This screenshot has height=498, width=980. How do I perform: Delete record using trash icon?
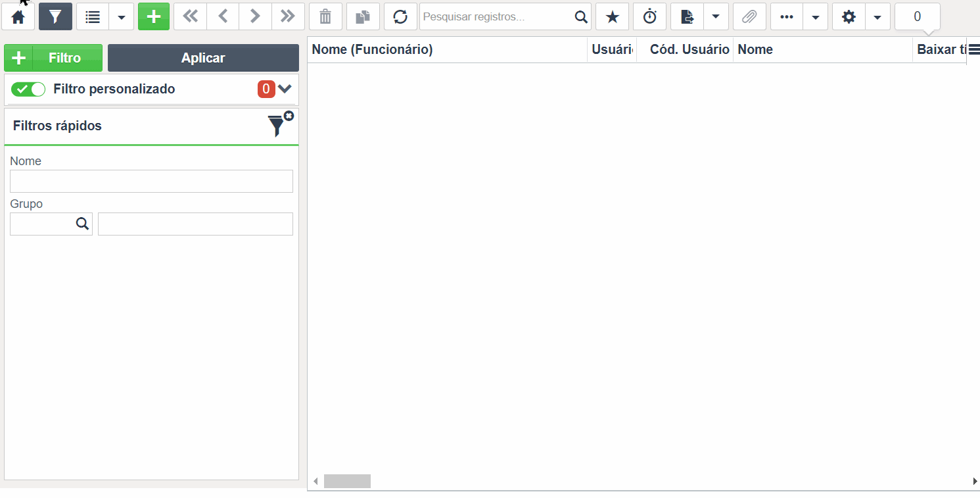(325, 17)
